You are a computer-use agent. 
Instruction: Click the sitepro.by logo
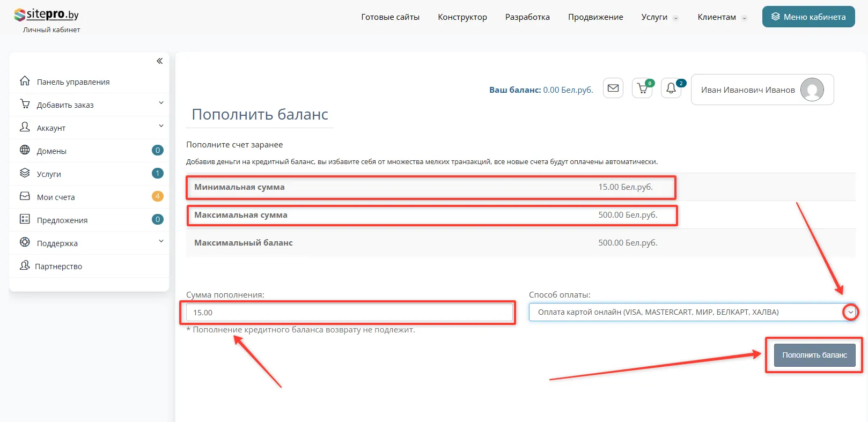tap(47, 15)
